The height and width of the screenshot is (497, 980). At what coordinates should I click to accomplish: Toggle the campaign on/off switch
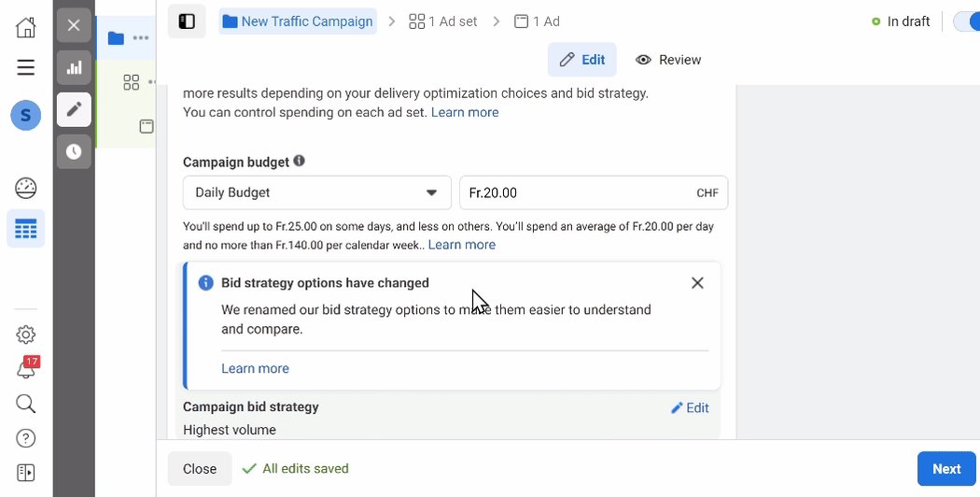point(967,21)
